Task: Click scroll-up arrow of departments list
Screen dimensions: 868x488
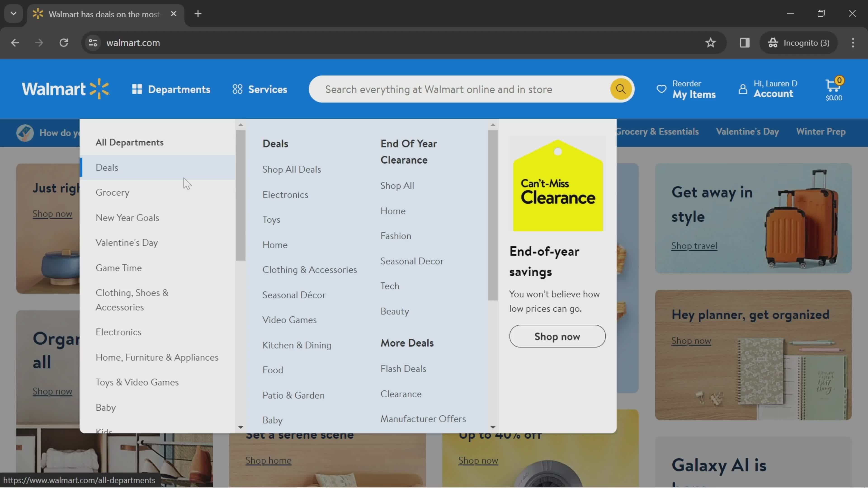Action: pyautogui.click(x=241, y=125)
